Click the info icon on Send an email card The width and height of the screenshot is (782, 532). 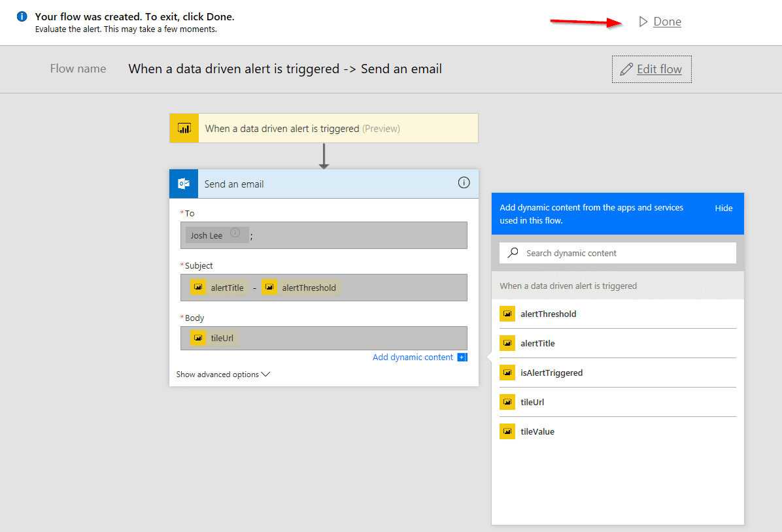coord(464,183)
